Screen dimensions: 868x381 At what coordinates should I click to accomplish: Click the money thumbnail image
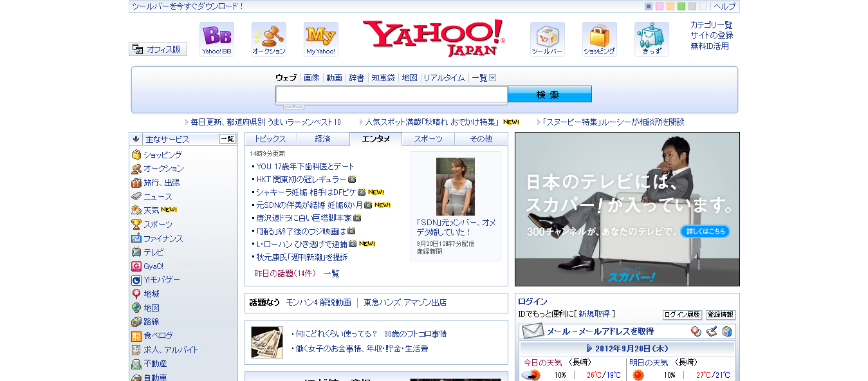click(267, 342)
